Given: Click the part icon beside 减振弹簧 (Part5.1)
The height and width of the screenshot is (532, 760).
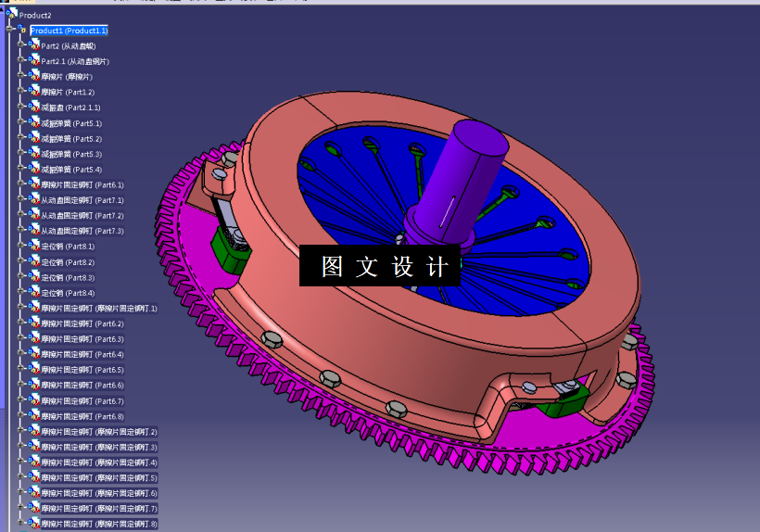Looking at the screenshot, I should tap(34, 122).
